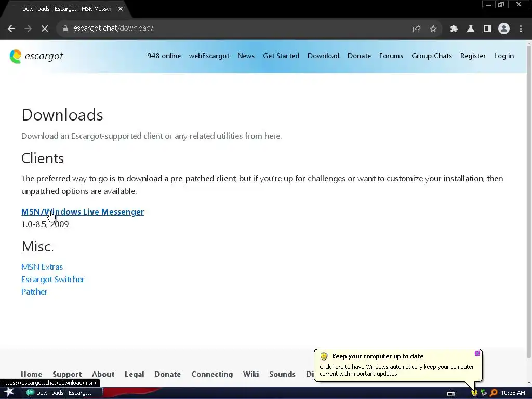532x399 pixels.
Task: Click the Log in link
Action: click(503, 56)
